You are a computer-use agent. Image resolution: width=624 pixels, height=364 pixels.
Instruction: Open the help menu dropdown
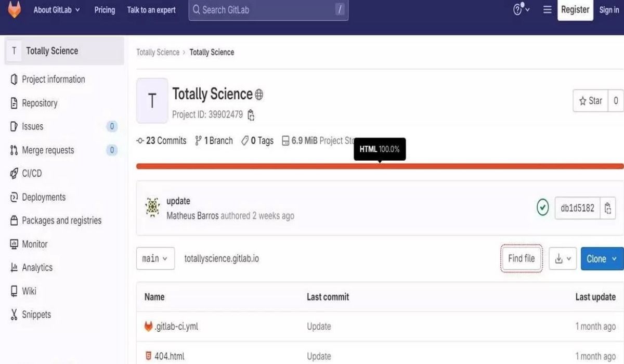(x=521, y=9)
